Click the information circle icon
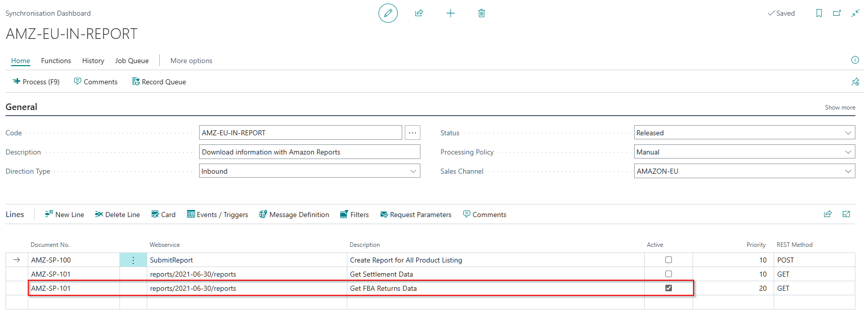Viewport: 868px width, 314px height. pos(855,60)
